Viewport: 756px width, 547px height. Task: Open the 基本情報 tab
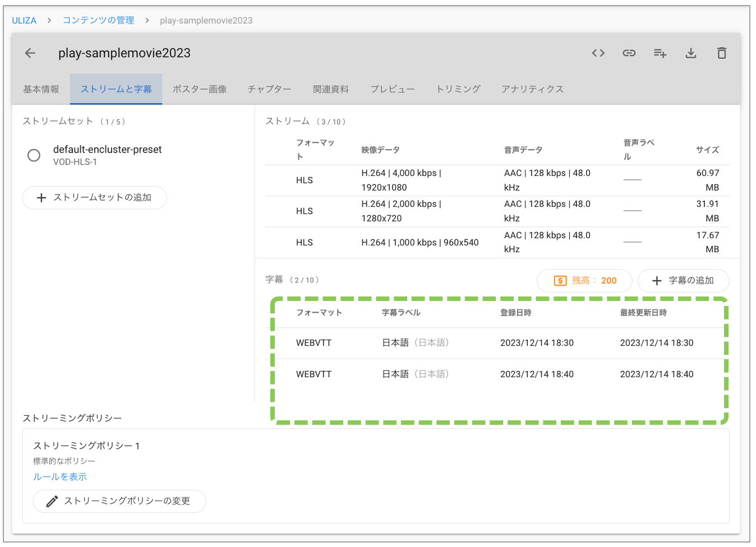point(41,89)
